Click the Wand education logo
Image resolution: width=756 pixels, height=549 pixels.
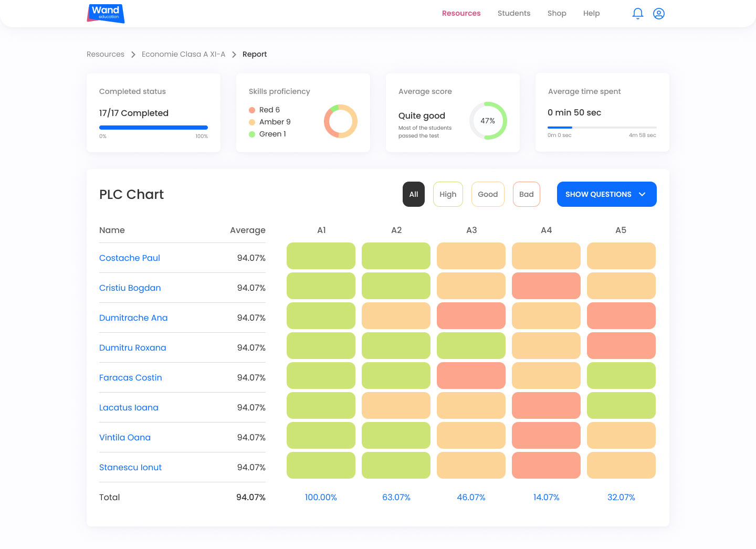(106, 14)
